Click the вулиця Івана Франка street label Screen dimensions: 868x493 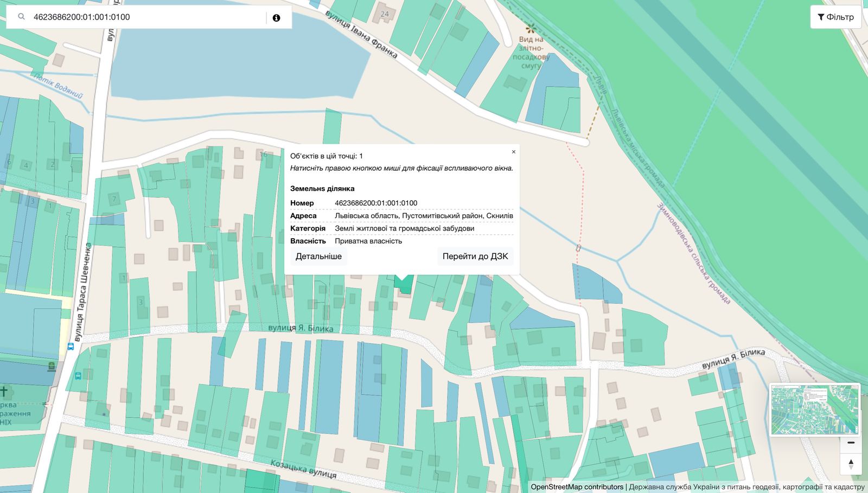(x=361, y=34)
